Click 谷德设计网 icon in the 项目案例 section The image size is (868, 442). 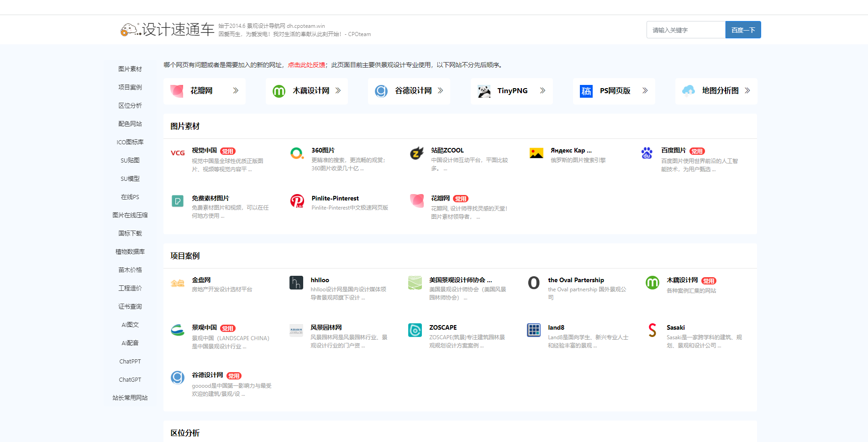pos(178,378)
